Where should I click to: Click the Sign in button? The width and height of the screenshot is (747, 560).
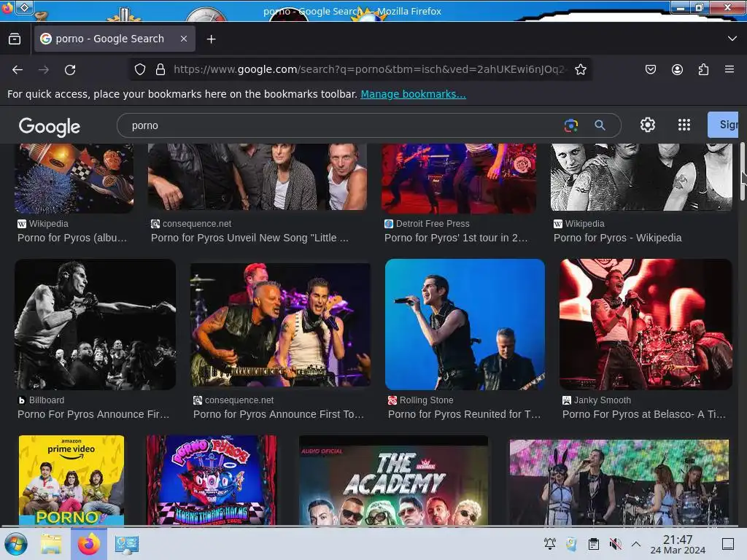(723, 125)
